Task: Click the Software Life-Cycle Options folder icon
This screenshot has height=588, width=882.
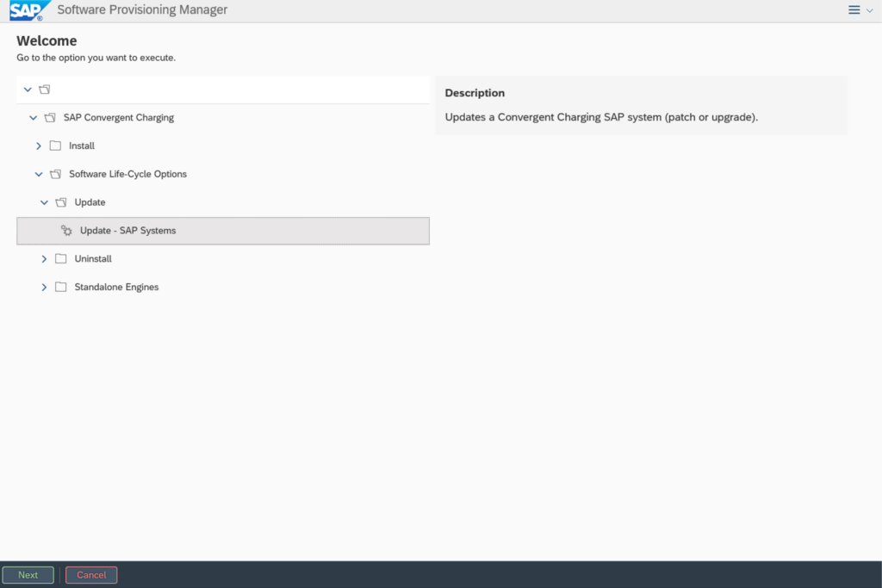Action: (56, 174)
